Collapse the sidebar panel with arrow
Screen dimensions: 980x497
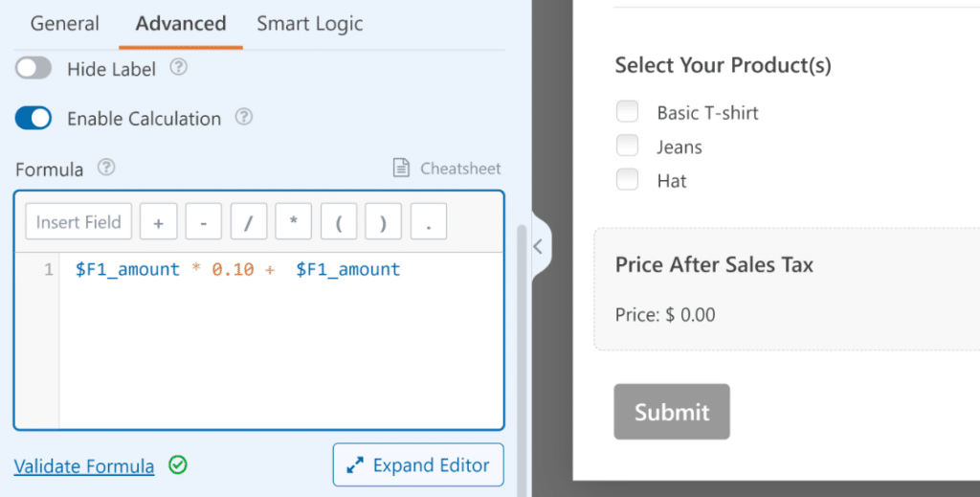538,246
